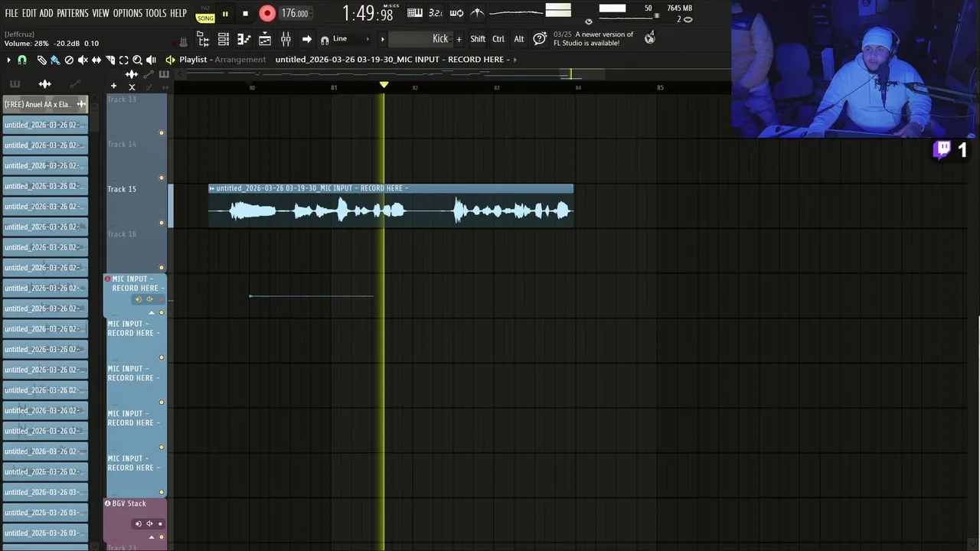Select the Delete tool
The height and width of the screenshot is (551, 980).
[69, 60]
